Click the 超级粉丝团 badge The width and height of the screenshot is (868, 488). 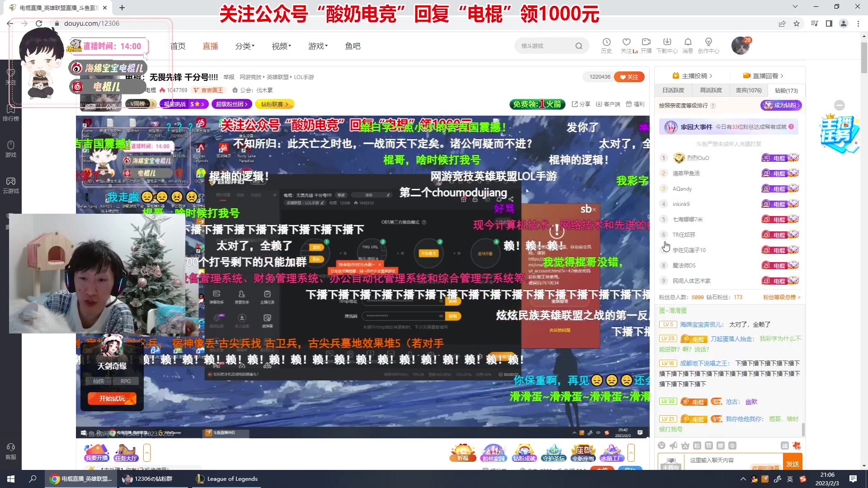[232, 104]
